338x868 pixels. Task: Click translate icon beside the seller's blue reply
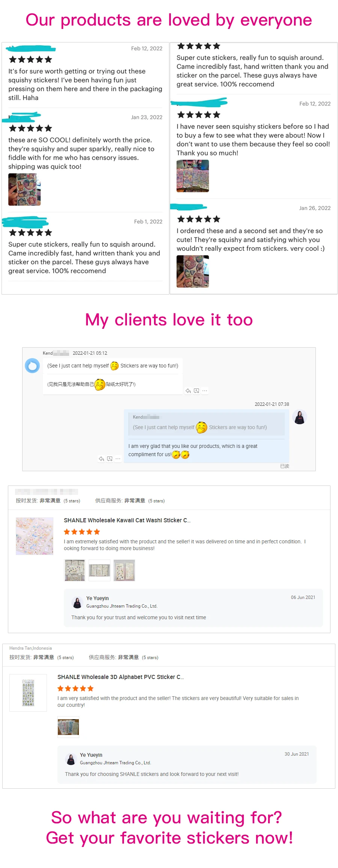click(x=110, y=459)
